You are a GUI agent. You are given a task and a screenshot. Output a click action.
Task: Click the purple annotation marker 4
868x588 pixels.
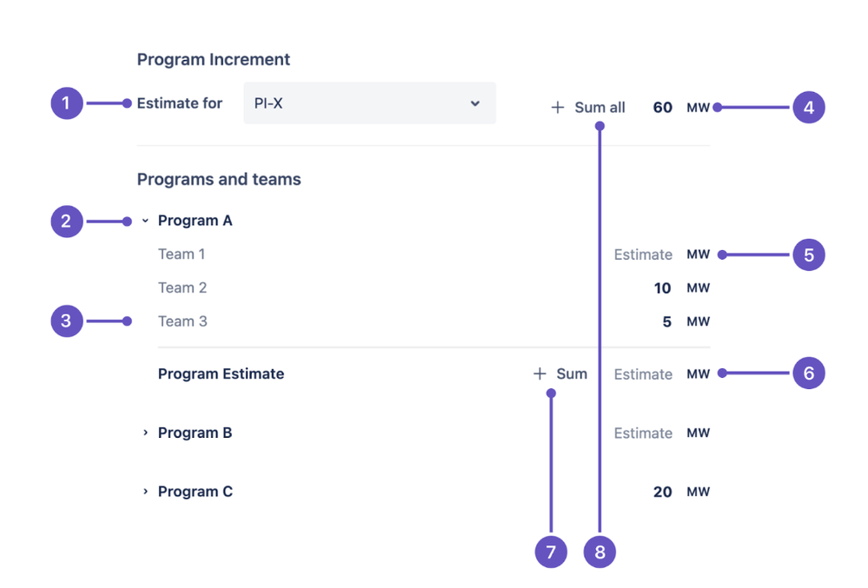[809, 108]
